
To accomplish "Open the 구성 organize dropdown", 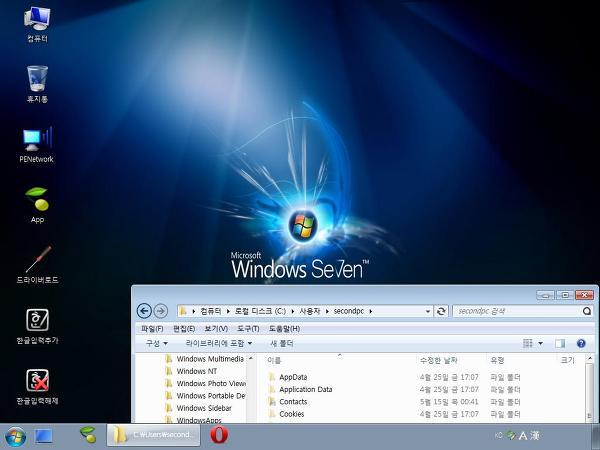I will point(157,343).
